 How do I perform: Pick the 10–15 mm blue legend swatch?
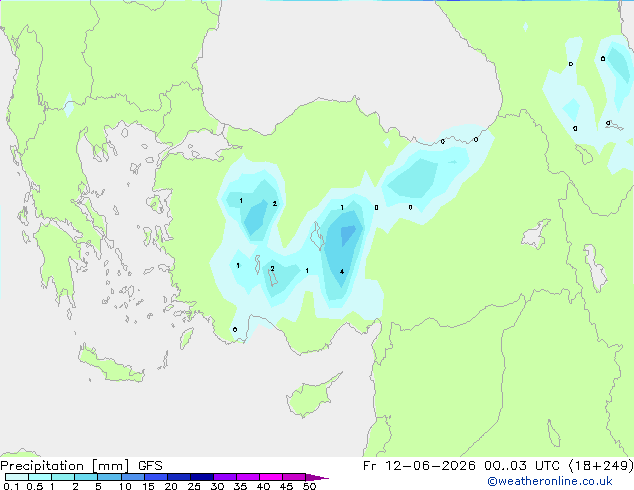click(133, 477)
